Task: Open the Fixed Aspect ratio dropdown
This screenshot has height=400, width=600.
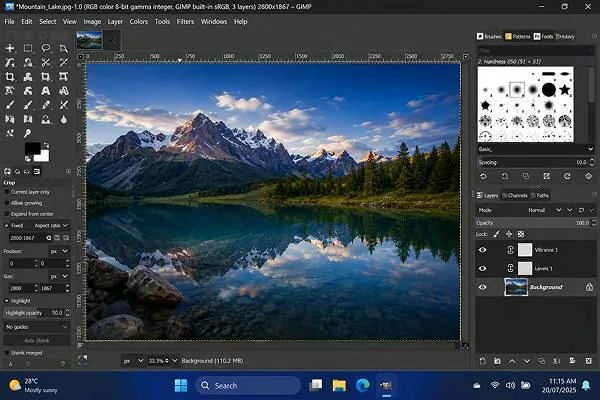Action: (x=51, y=225)
